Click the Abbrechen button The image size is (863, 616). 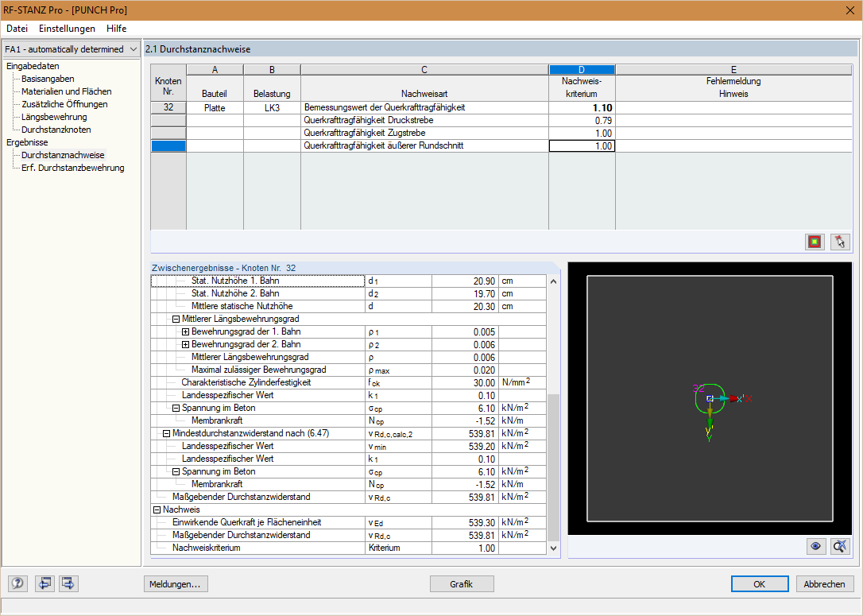[825, 583]
